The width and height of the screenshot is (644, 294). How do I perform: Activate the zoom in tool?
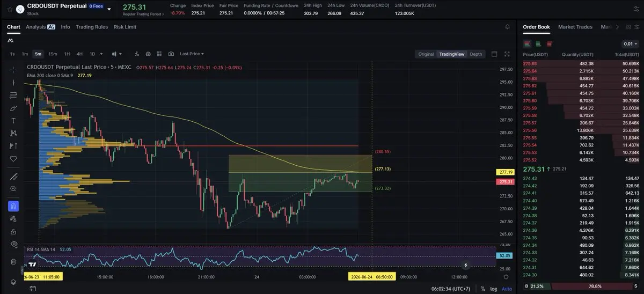pos(13,189)
